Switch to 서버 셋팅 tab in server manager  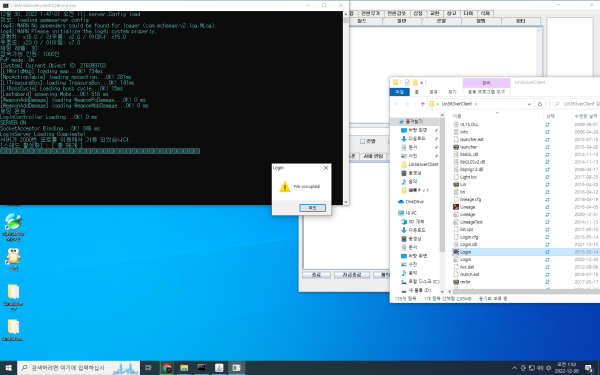(x=373, y=156)
